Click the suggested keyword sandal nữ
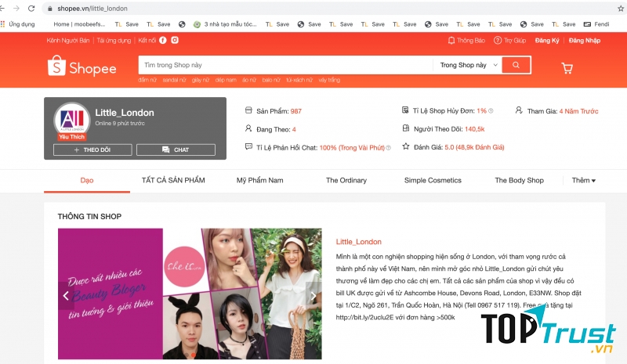 coord(174,80)
